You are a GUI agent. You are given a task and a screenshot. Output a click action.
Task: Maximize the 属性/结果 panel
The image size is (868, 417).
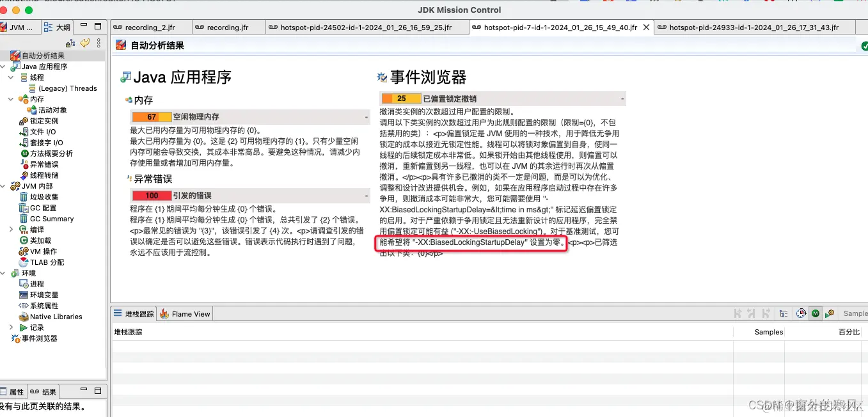98,390
